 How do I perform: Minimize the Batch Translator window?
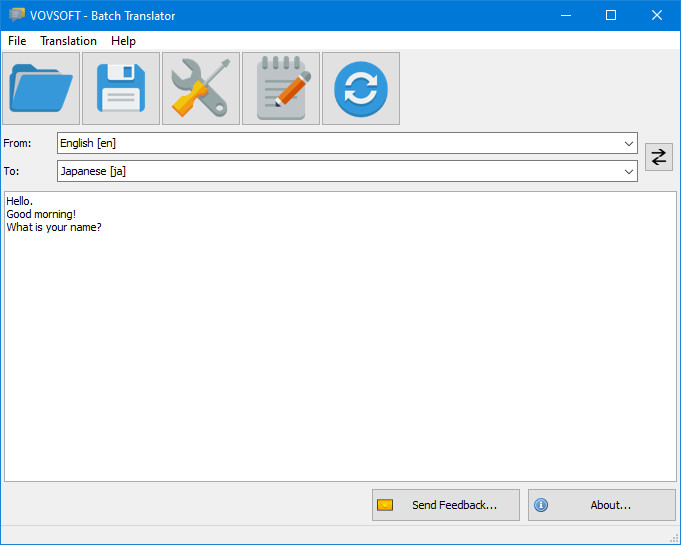565,15
